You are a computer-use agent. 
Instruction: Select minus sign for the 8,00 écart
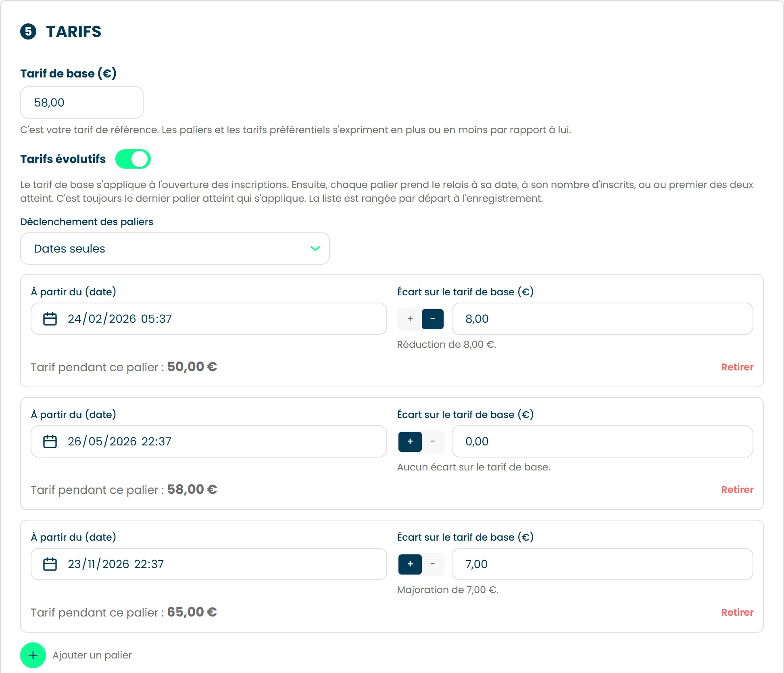(x=433, y=319)
